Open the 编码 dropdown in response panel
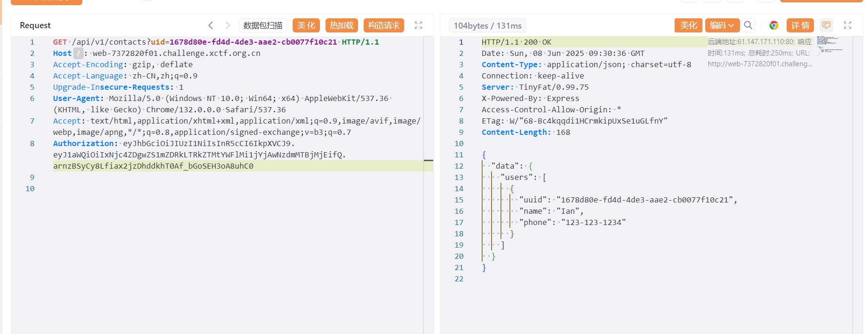 point(722,25)
